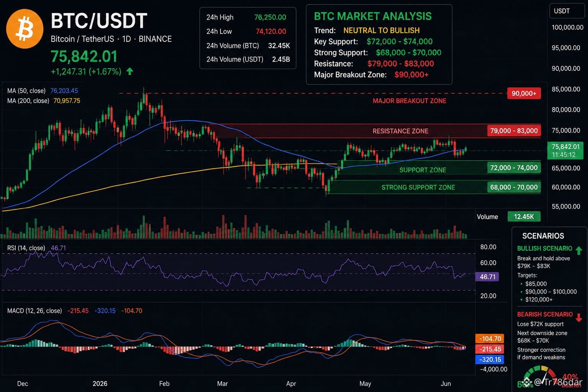The height and width of the screenshot is (392, 588).
Task: Click the green arrow next to BULLISH SCENARIO
Action: [578, 250]
